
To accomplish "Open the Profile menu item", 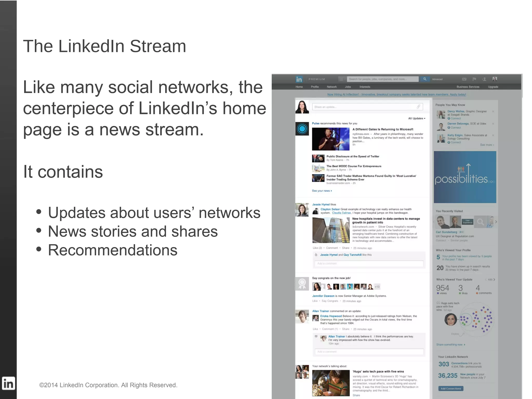I will (x=315, y=87).
